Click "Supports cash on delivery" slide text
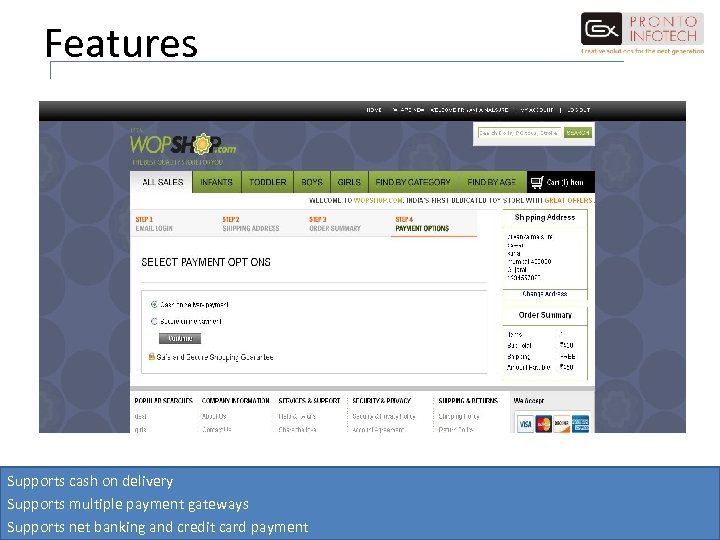 point(90,481)
